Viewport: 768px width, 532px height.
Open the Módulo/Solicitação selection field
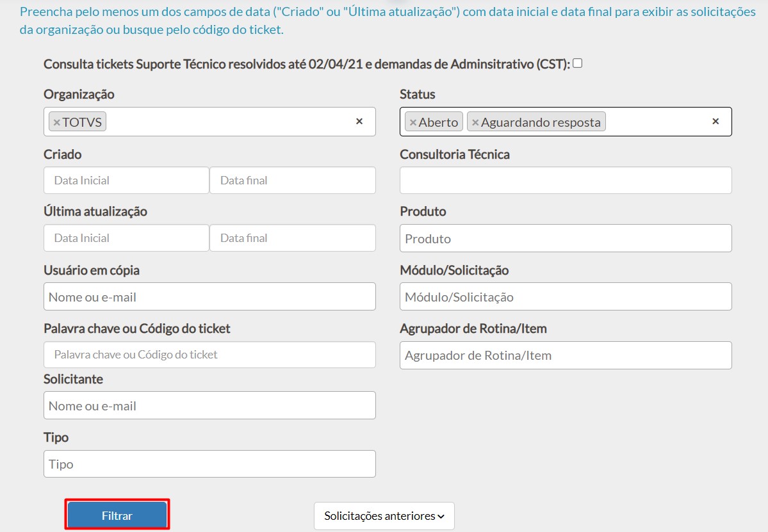point(566,296)
